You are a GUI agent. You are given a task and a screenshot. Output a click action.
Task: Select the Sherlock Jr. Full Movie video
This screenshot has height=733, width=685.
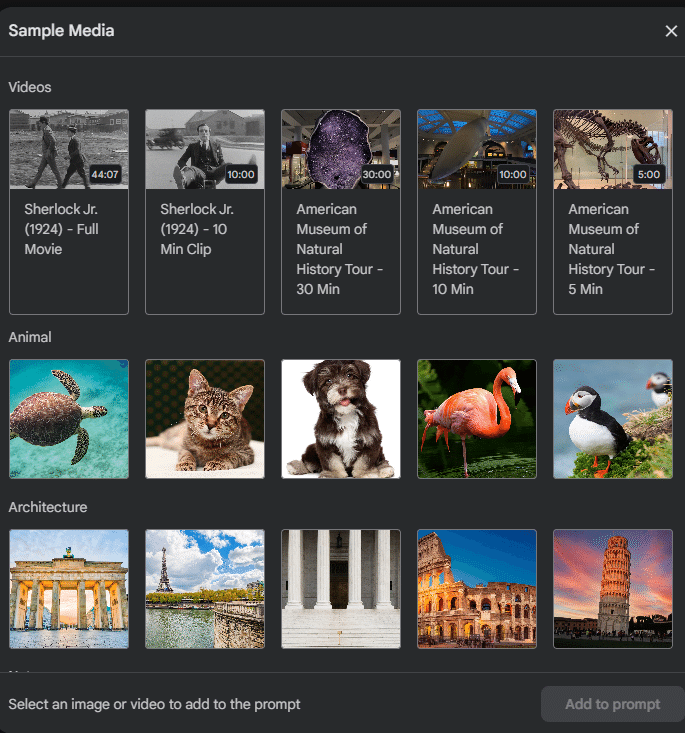(x=69, y=212)
